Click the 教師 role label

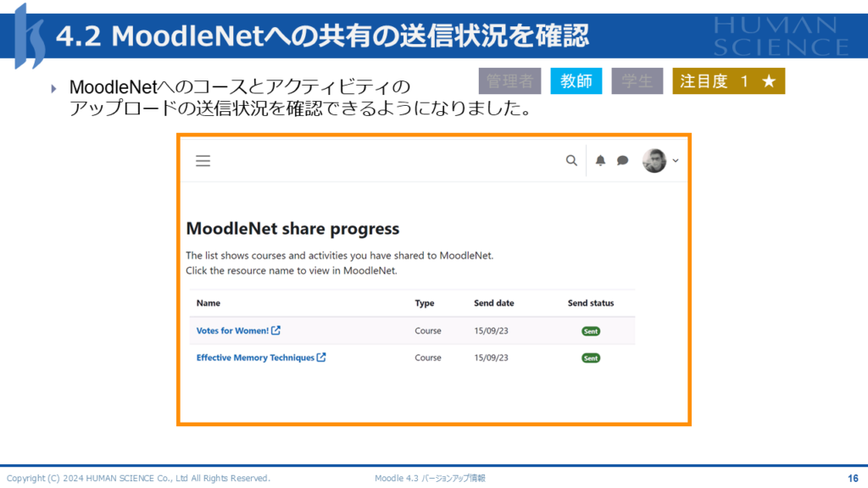click(576, 81)
